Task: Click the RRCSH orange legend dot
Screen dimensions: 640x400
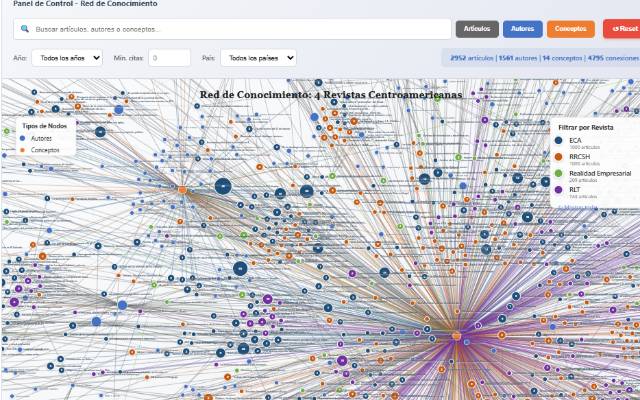Action: pyautogui.click(x=558, y=157)
